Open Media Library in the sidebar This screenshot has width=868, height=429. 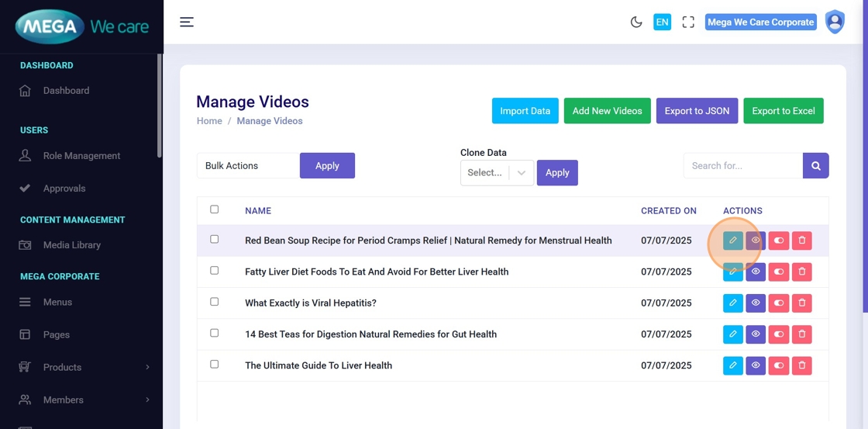pyautogui.click(x=72, y=245)
